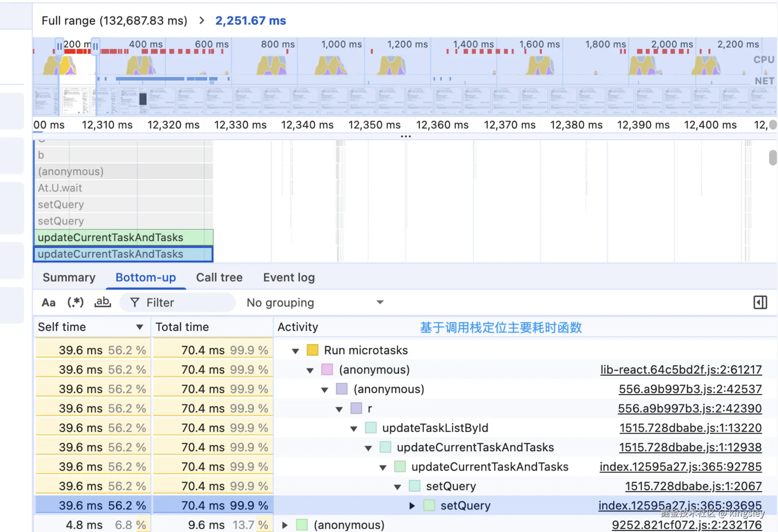Open lib-react.64c5bd2f.js:2:61217 source link
778x532 pixels.
coord(681,370)
